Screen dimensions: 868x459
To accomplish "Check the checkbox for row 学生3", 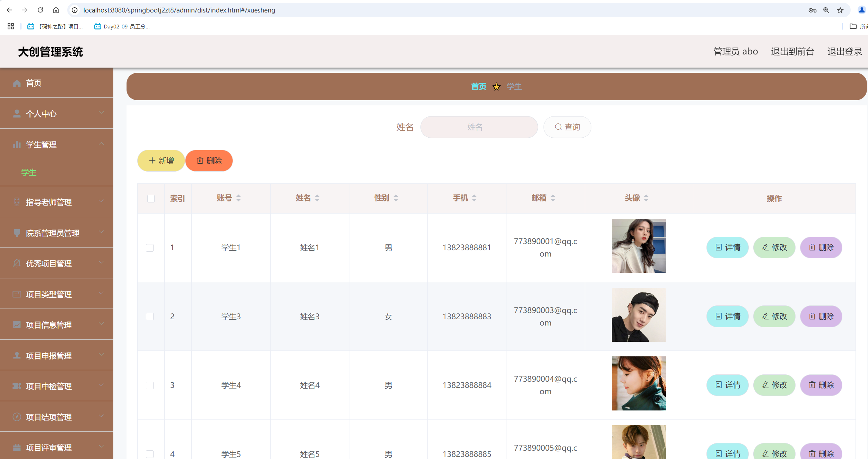I will click(x=150, y=317).
